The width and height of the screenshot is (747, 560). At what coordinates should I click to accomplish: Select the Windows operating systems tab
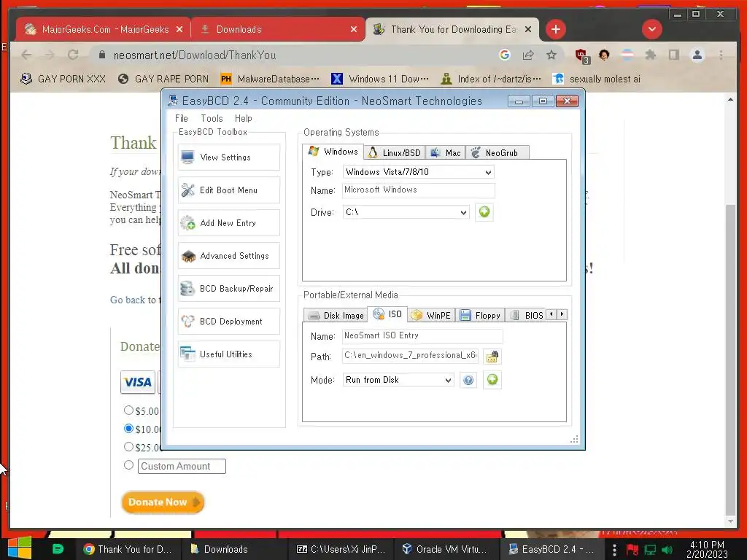coord(333,152)
